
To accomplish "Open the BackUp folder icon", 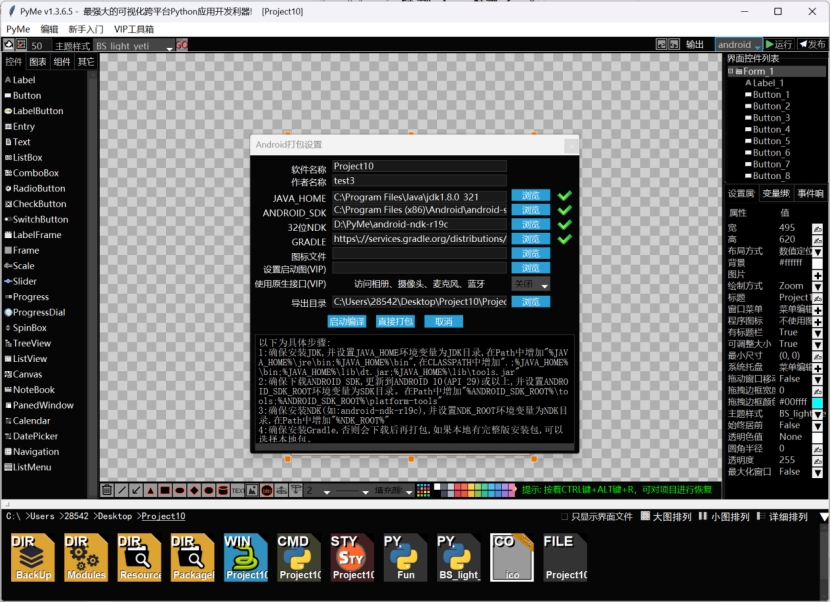I will coord(34,557).
